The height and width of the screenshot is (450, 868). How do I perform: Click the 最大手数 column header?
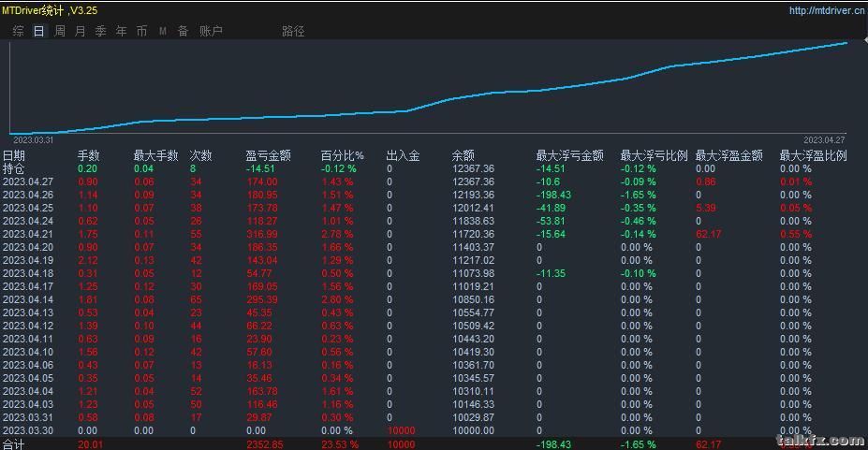click(155, 155)
